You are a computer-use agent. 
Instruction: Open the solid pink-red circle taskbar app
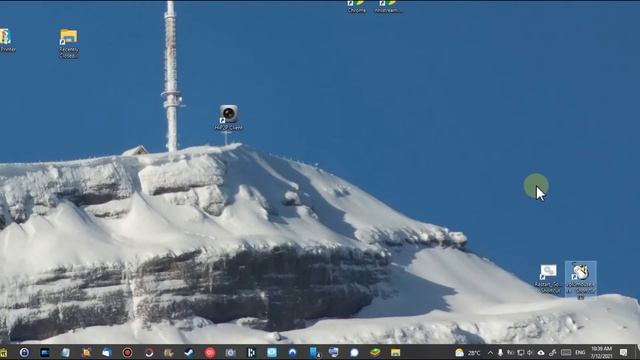[x=210, y=352]
